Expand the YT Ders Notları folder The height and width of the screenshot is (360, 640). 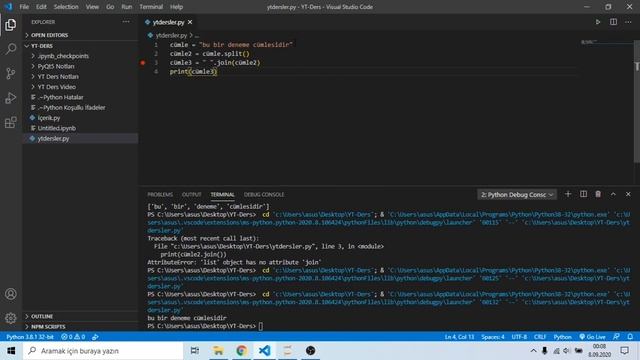80,76
